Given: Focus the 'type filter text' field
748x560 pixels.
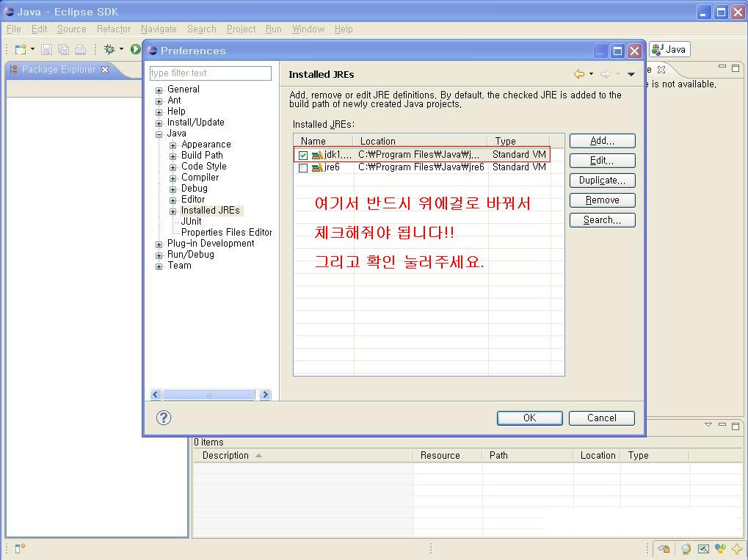Looking at the screenshot, I should [211, 73].
